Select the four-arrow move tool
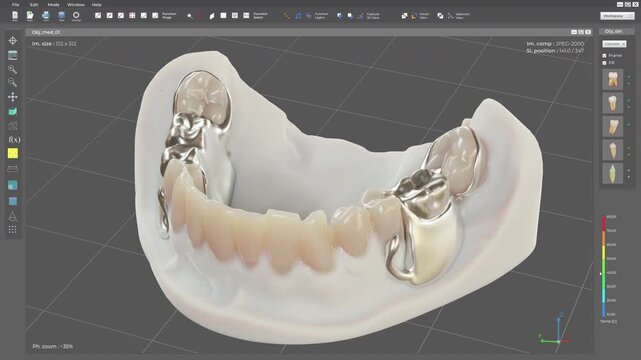Screen dimensions: 641x360 click(x=13, y=97)
